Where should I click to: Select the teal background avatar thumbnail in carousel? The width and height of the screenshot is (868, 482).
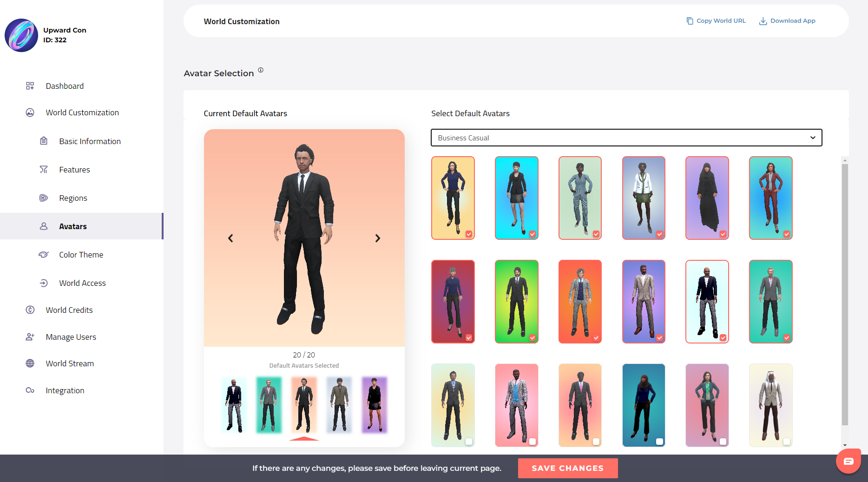(x=269, y=405)
